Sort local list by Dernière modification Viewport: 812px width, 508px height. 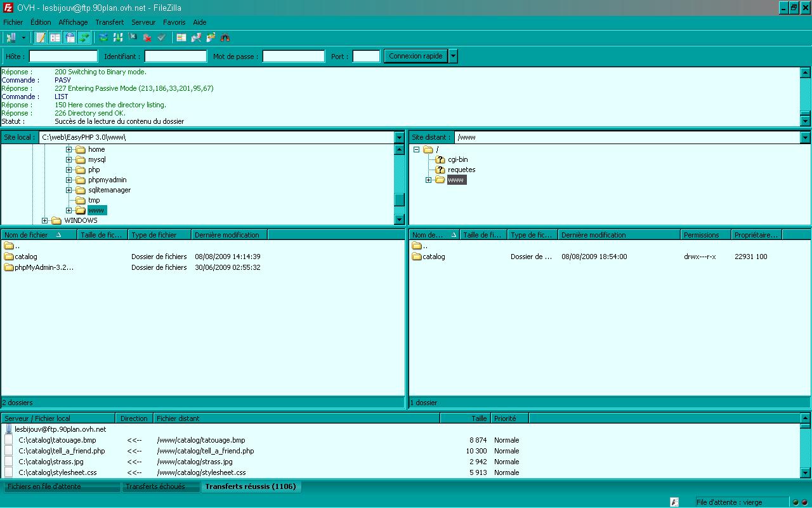pyautogui.click(x=230, y=235)
